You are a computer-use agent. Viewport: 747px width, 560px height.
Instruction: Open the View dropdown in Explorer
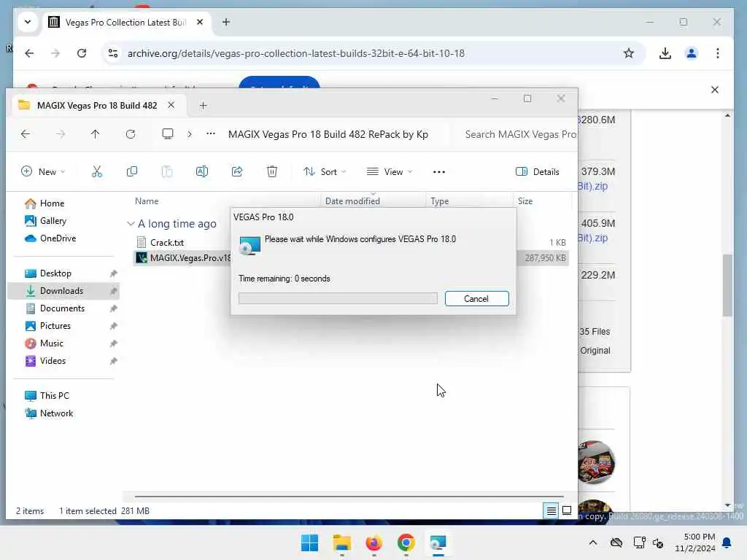tap(390, 171)
